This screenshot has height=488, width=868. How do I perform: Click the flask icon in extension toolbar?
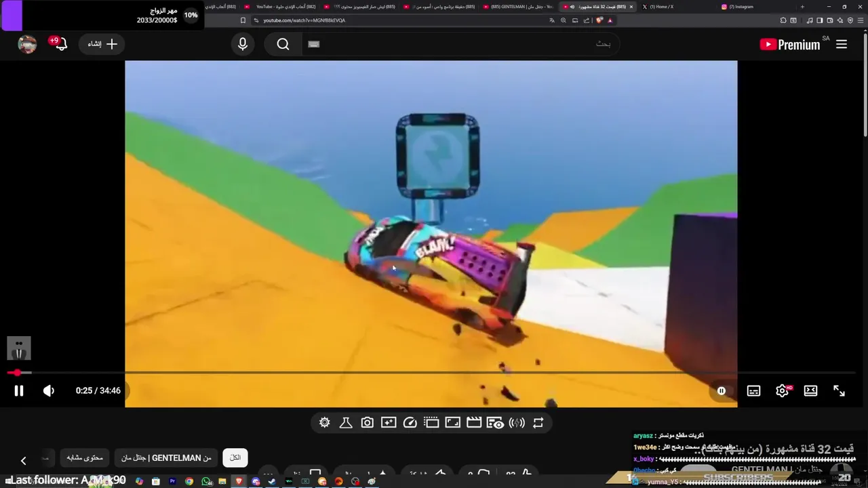(x=345, y=422)
